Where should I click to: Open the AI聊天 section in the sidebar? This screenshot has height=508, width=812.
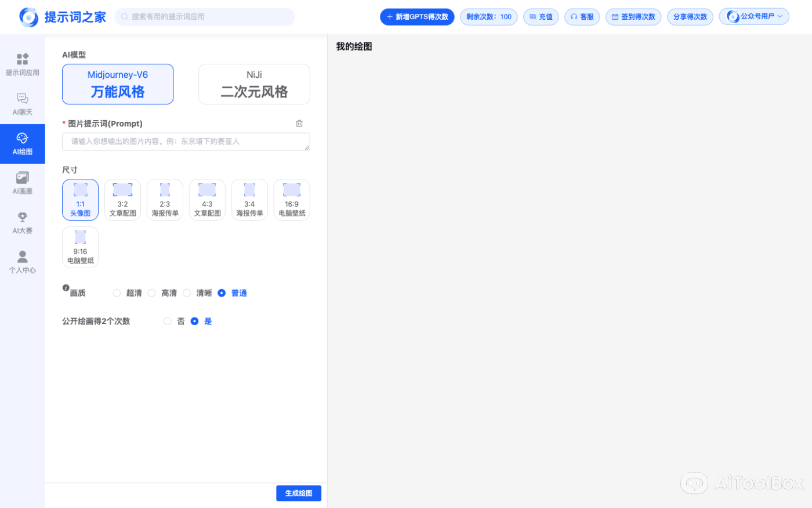click(x=22, y=103)
